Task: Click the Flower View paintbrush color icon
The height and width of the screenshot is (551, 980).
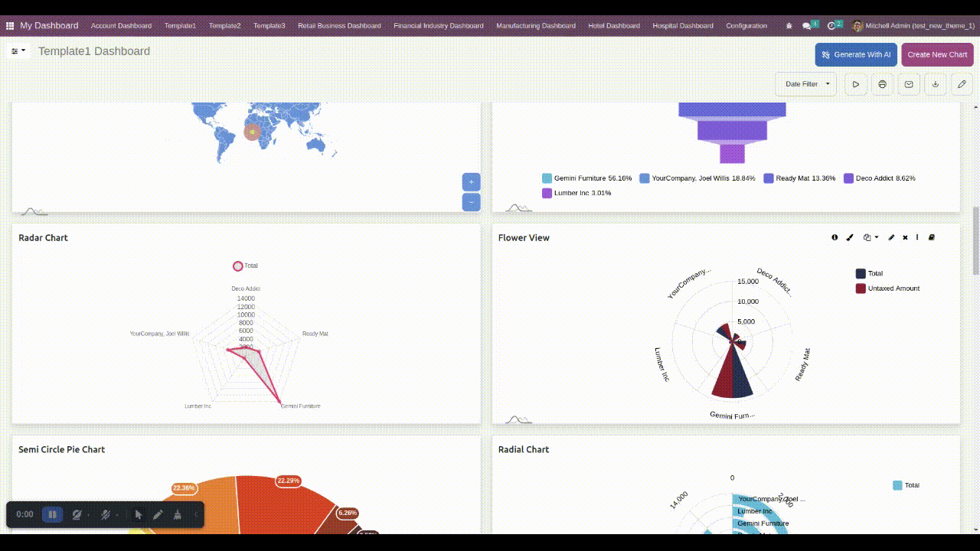Action: 849,237
